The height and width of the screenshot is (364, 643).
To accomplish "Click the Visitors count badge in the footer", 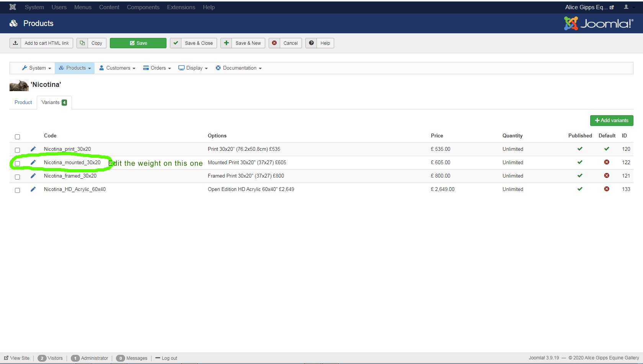I will click(42, 358).
